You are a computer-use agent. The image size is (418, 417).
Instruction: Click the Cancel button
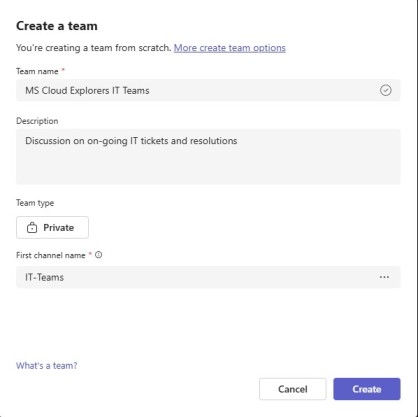coord(293,389)
